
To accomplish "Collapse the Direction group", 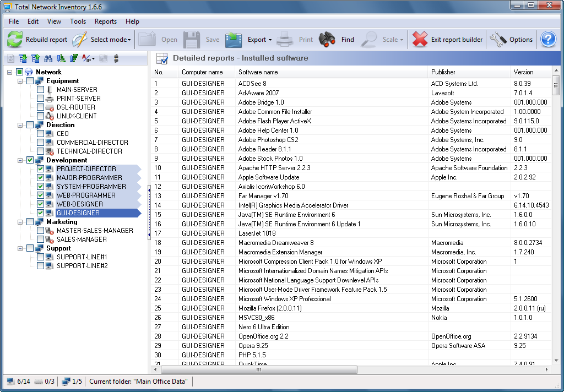I will coord(20,125).
